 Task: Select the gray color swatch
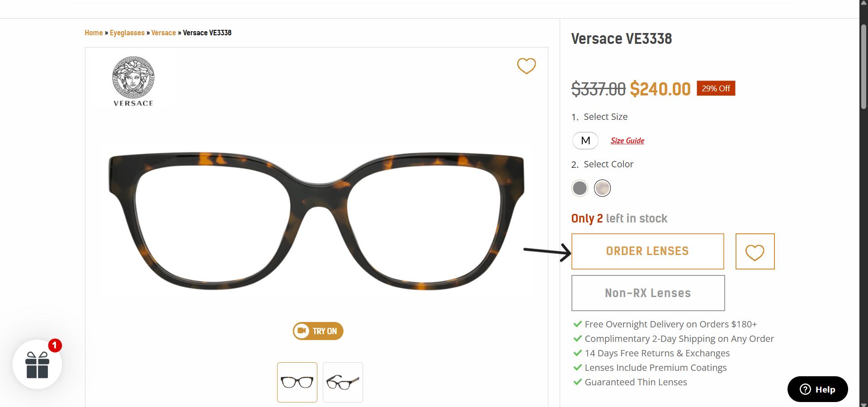tap(580, 188)
